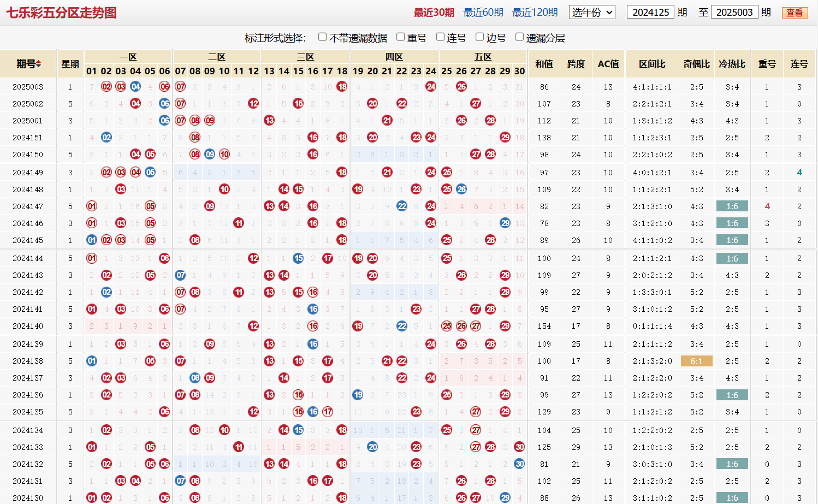This screenshot has height=504, width=818.
Task: Tick the 不带遗漏数据 checkbox
Action: 322,37
